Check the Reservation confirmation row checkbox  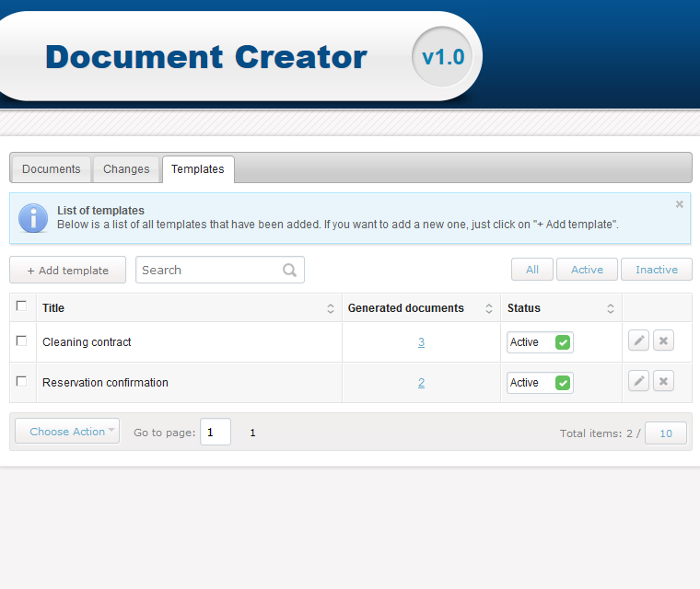(x=21, y=382)
